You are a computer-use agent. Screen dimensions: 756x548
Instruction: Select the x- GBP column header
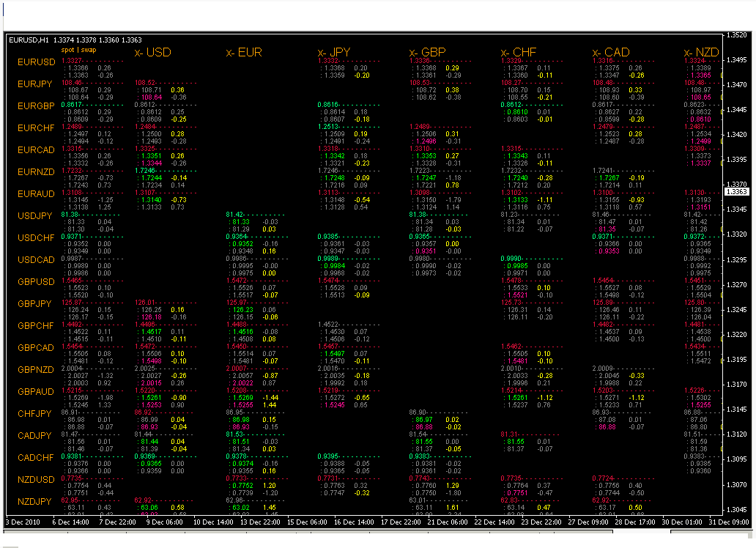click(427, 53)
